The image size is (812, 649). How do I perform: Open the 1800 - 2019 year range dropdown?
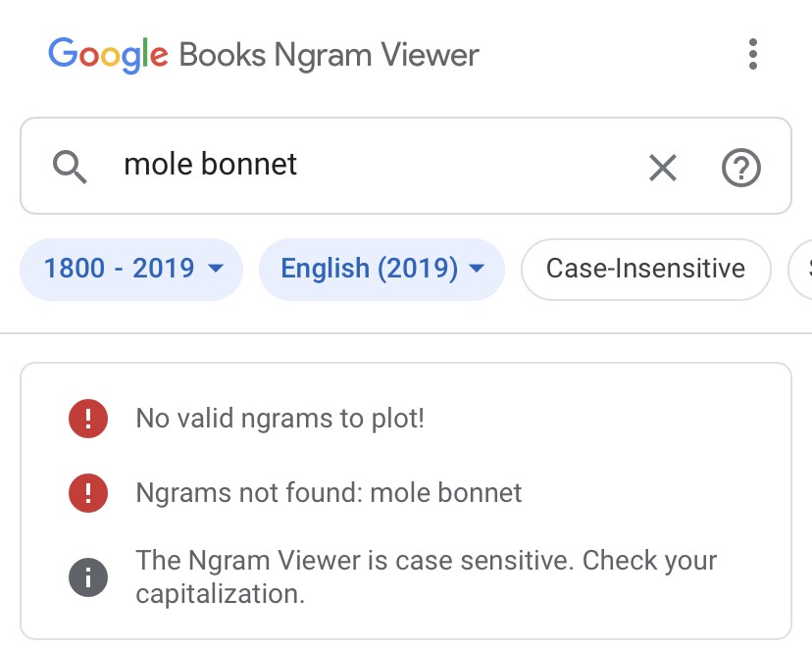[120, 269]
